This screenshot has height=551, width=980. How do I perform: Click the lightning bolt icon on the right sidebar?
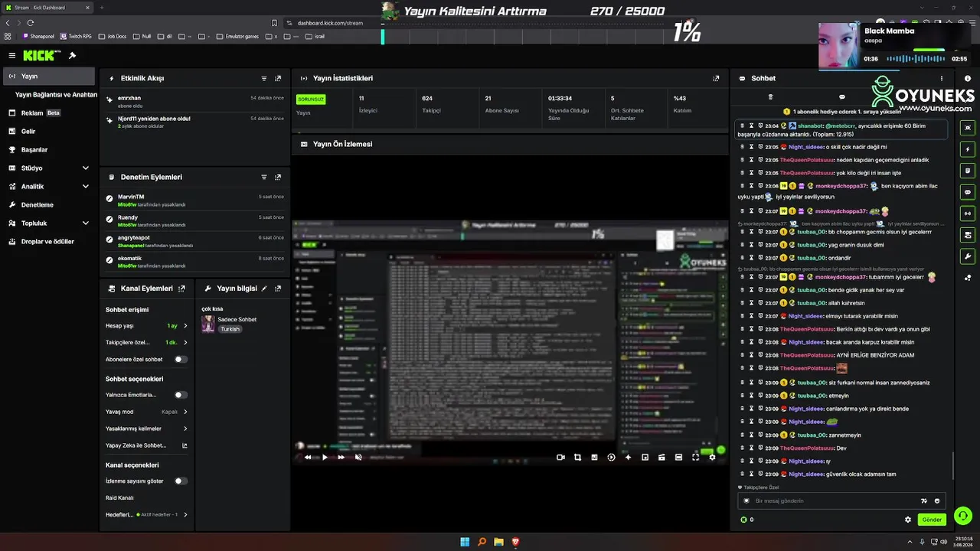(968, 149)
